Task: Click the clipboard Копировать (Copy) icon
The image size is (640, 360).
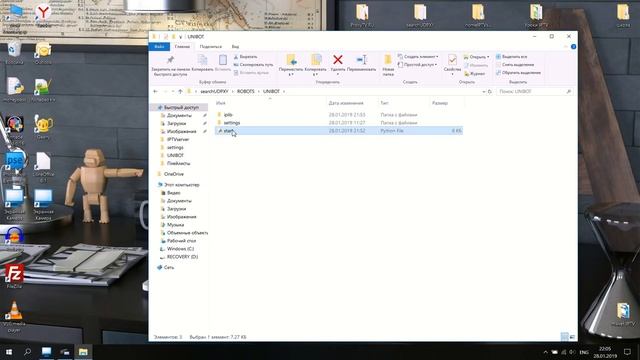Action: (x=202, y=60)
